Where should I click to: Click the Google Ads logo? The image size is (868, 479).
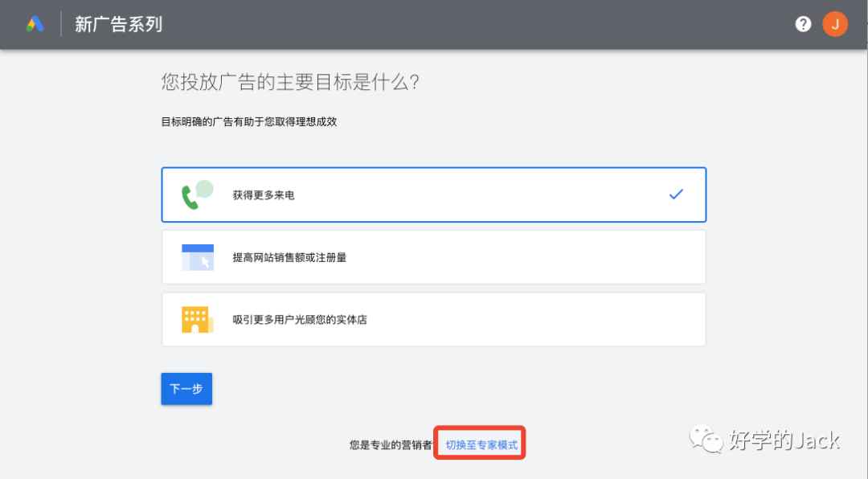tap(35, 23)
